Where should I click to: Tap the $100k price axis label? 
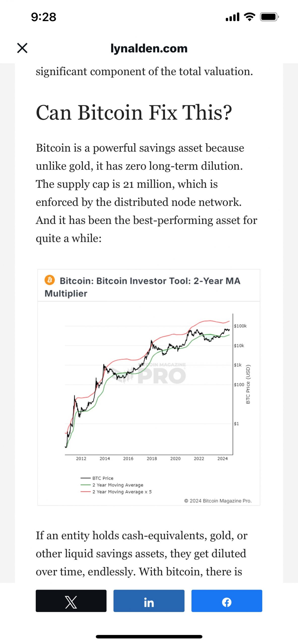(240, 326)
